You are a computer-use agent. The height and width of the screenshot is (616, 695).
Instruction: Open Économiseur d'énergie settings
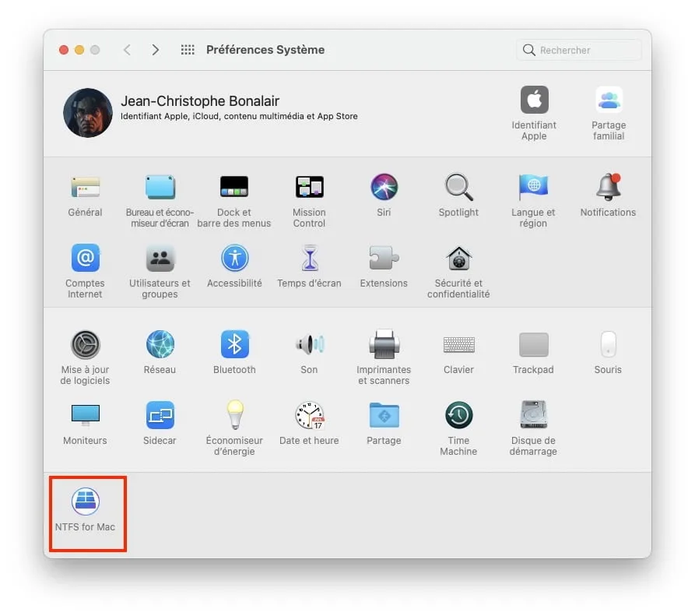(234, 415)
